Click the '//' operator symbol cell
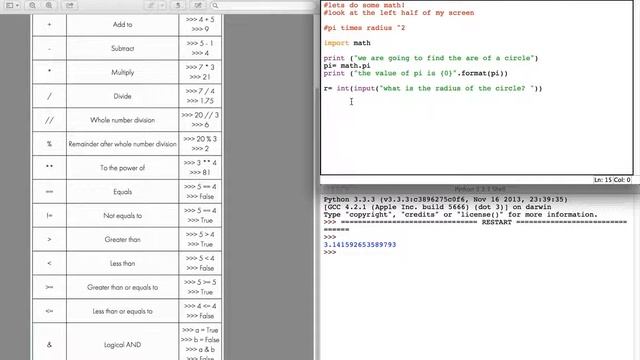The width and height of the screenshot is (640, 360). point(49,120)
